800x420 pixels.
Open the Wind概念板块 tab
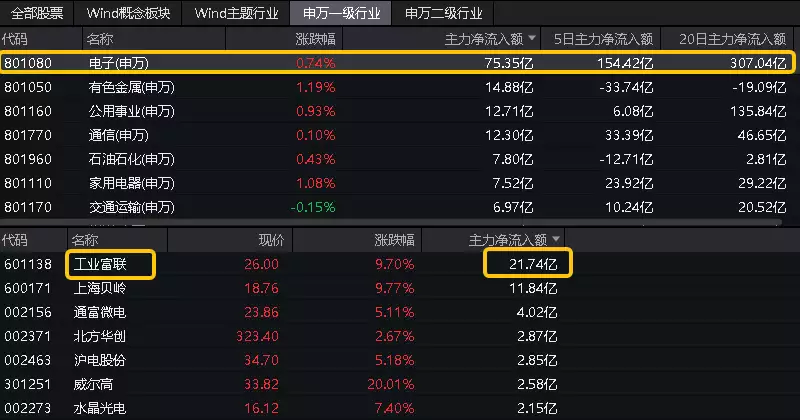point(128,13)
